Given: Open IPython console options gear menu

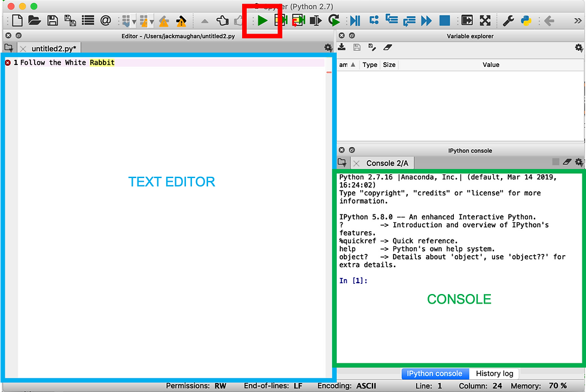Looking at the screenshot, I should point(579,162).
